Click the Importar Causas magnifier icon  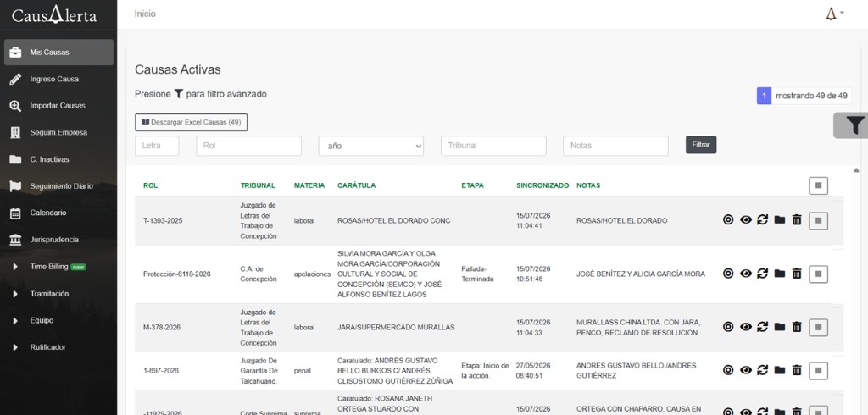15,106
